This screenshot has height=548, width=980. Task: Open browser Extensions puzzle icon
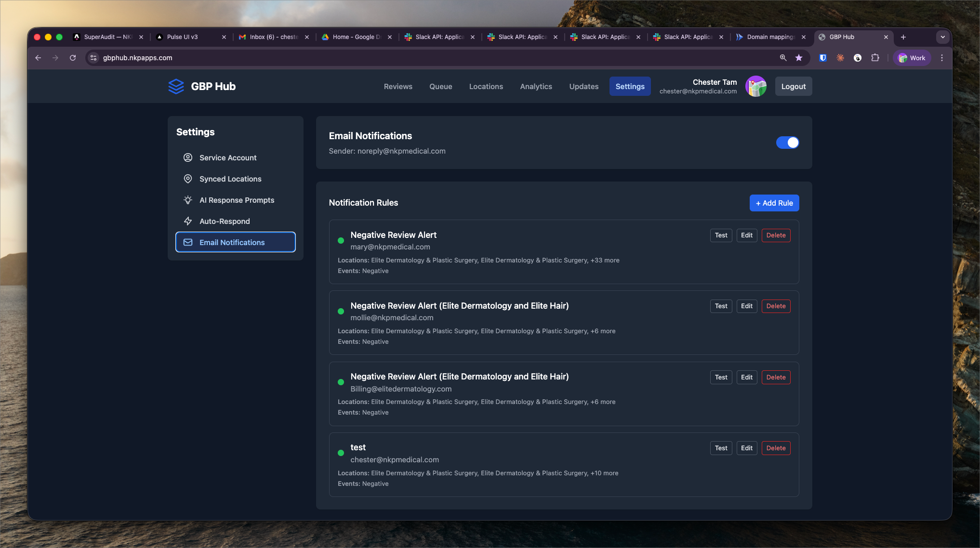tap(875, 58)
